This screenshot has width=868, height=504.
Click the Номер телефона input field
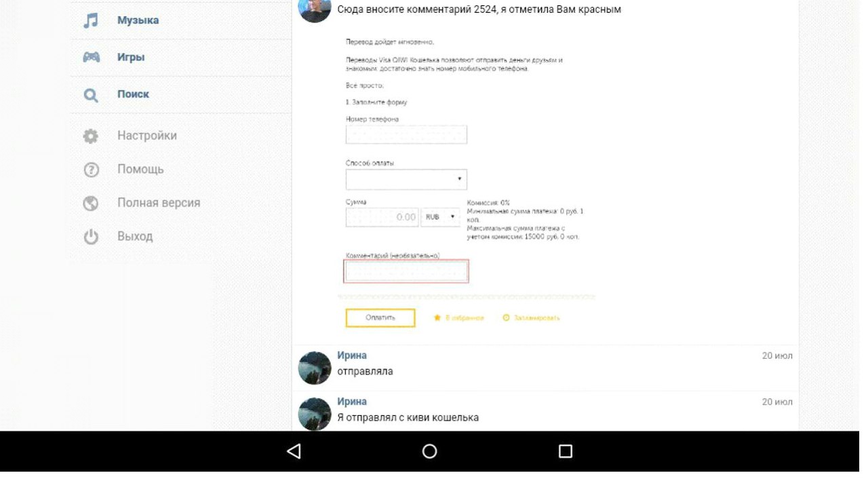(x=406, y=135)
